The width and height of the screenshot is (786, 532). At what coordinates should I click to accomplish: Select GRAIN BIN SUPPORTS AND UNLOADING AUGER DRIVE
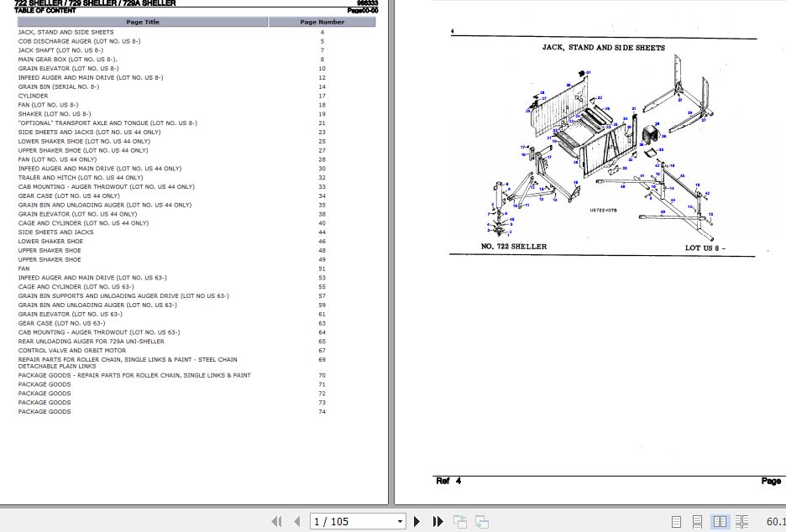[123, 295]
